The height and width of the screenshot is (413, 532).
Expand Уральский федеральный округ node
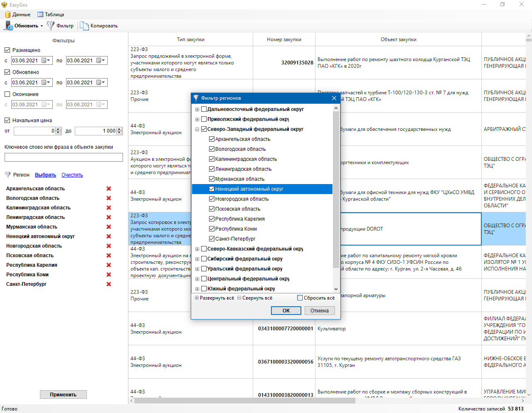197,269
